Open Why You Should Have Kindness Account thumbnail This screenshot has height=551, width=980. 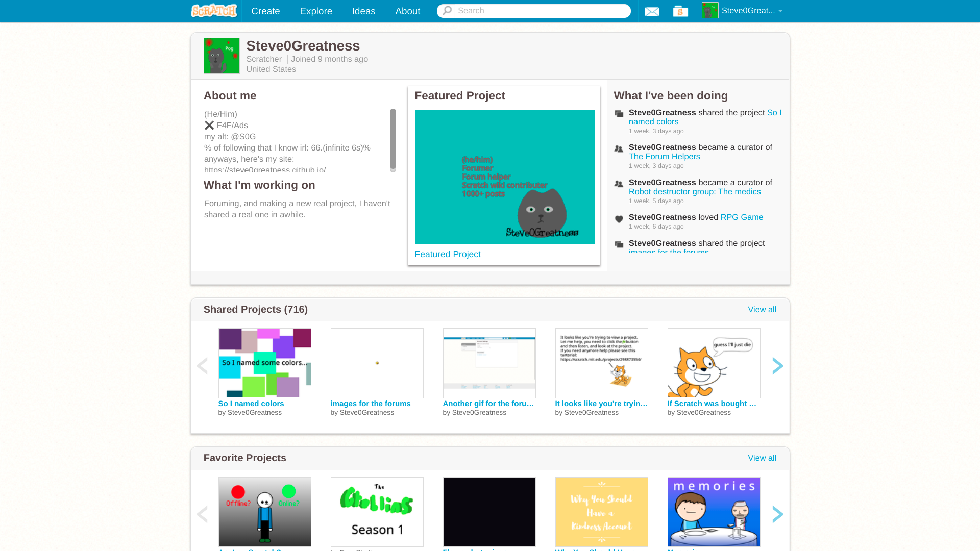point(601,512)
